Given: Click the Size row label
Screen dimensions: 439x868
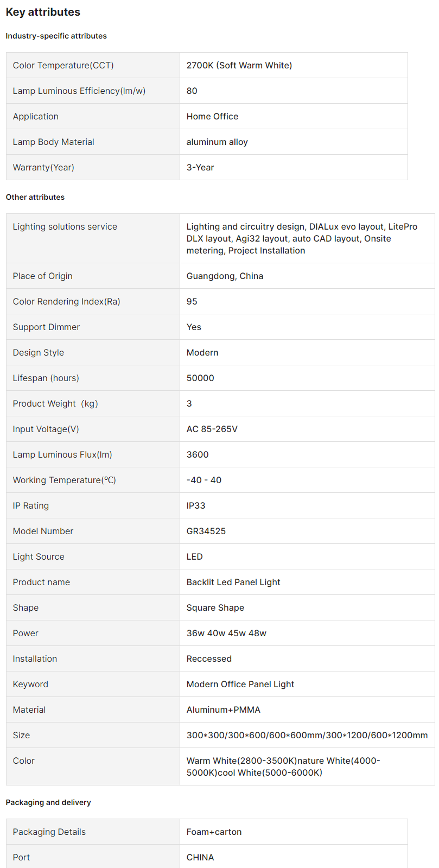Looking at the screenshot, I should (21, 735).
